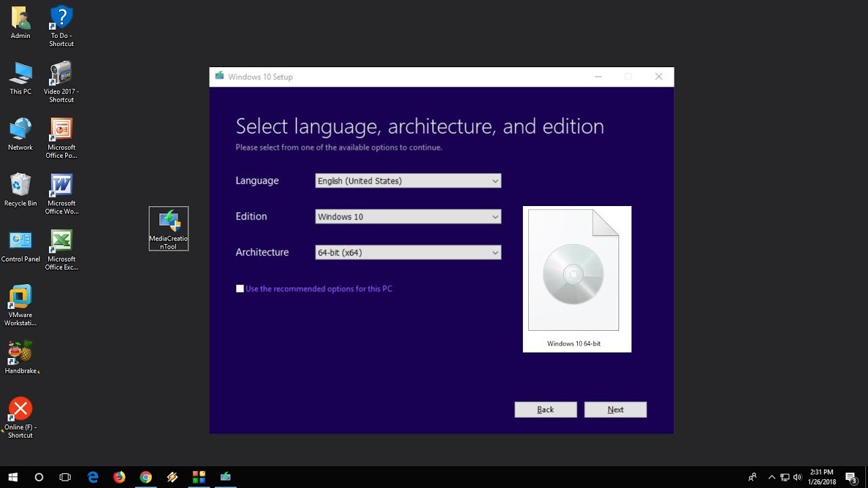This screenshot has width=868, height=488.
Task: Open the Language dropdown
Action: pyautogui.click(x=408, y=181)
